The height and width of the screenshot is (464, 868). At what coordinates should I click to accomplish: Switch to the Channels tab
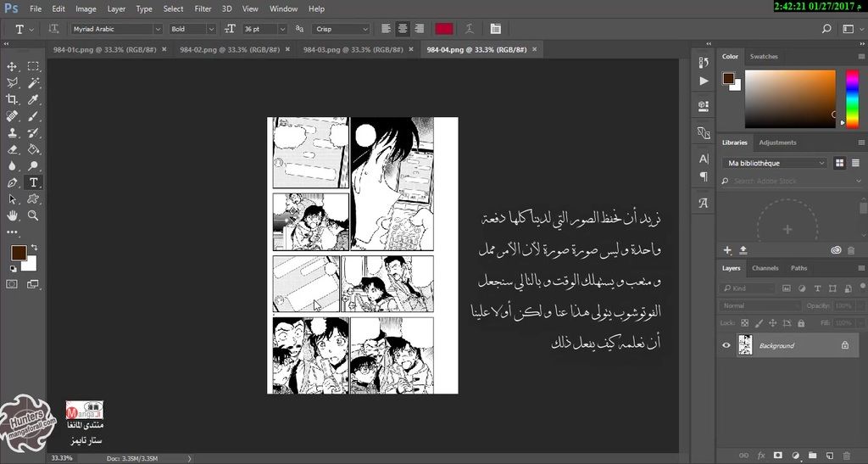765,268
